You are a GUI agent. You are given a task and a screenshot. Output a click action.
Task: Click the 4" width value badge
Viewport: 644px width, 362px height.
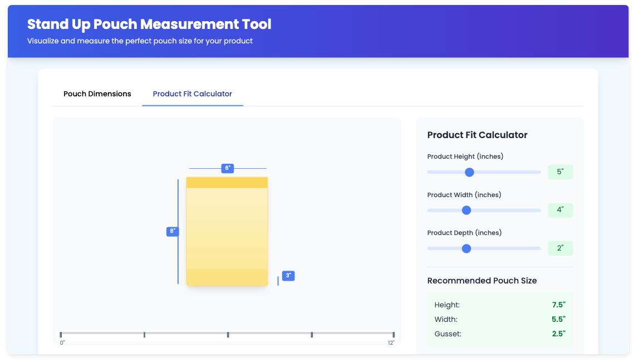(x=560, y=210)
